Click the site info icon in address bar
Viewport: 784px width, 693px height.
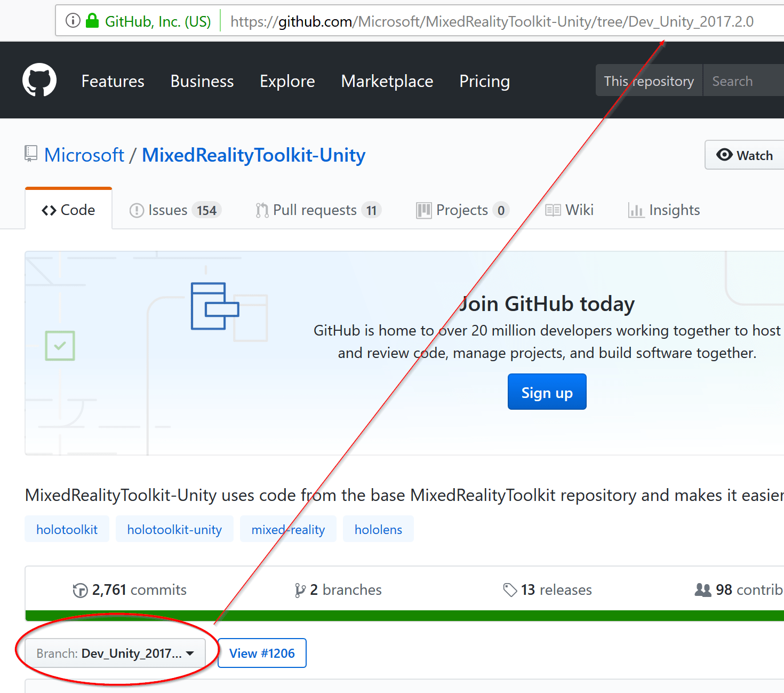[73, 21]
